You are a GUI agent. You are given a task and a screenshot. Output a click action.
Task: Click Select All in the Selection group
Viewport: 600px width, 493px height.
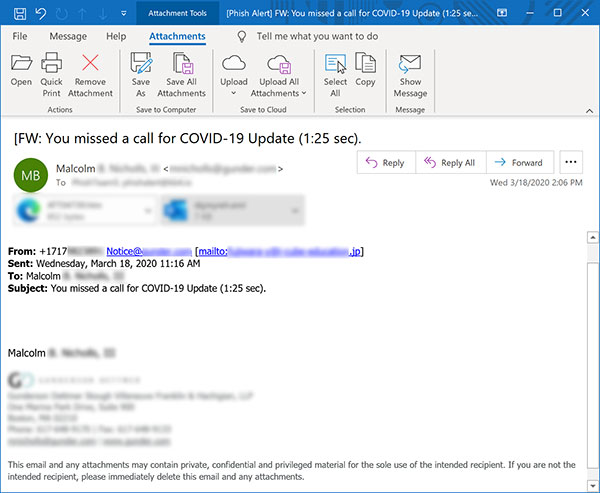335,75
